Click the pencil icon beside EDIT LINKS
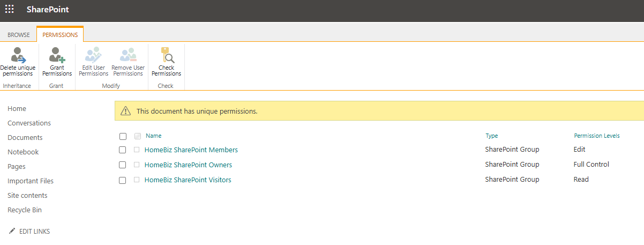The width and height of the screenshot is (644, 245). pos(12,231)
